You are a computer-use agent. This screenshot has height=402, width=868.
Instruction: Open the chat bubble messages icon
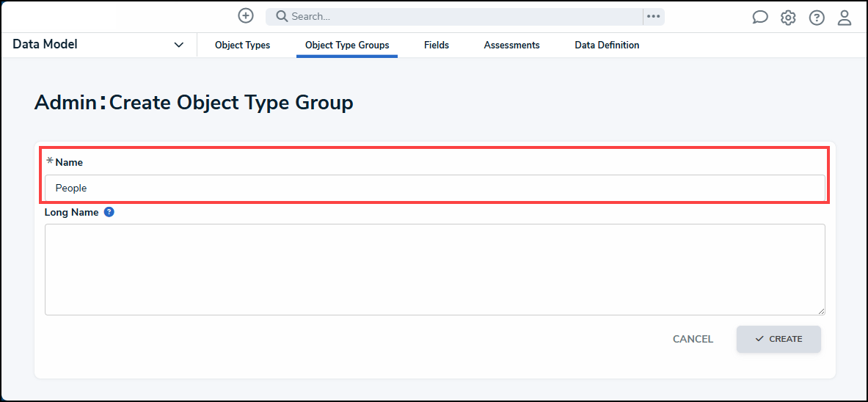pyautogui.click(x=760, y=18)
